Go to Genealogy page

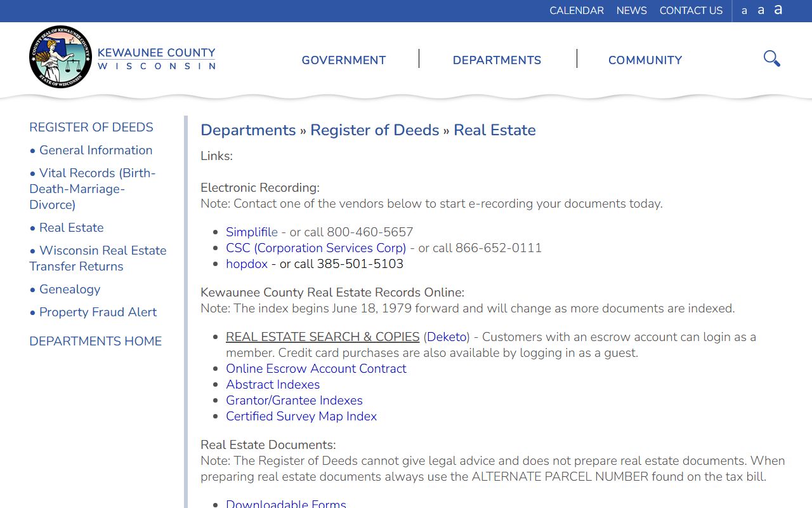coord(70,289)
